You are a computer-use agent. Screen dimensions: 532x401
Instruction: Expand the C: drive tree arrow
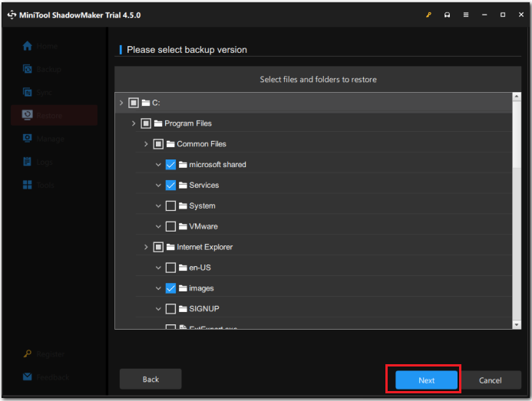point(121,103)
